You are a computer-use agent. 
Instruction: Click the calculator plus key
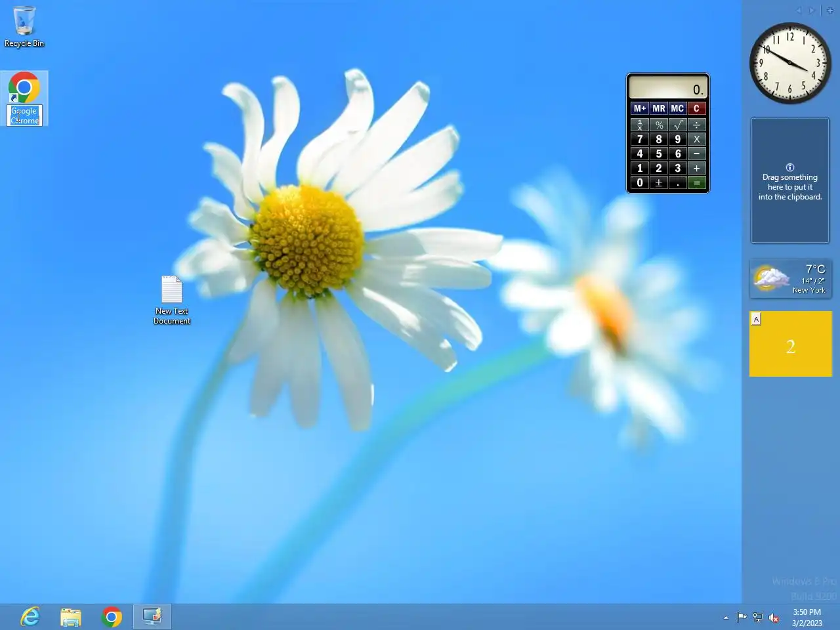coord(697,168)
